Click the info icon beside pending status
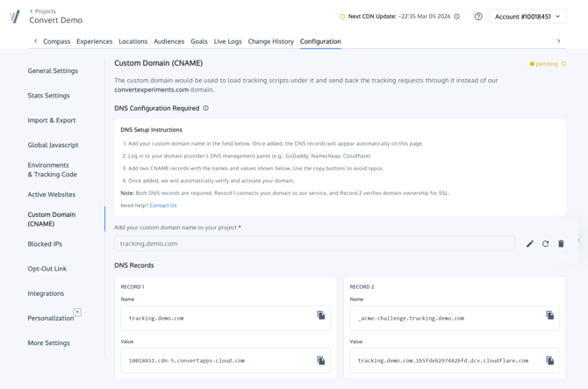588x389 pixels. [563, 64]
